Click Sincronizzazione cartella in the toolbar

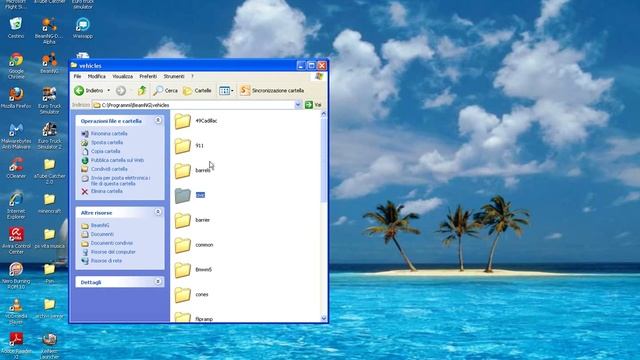click(272, 91)
